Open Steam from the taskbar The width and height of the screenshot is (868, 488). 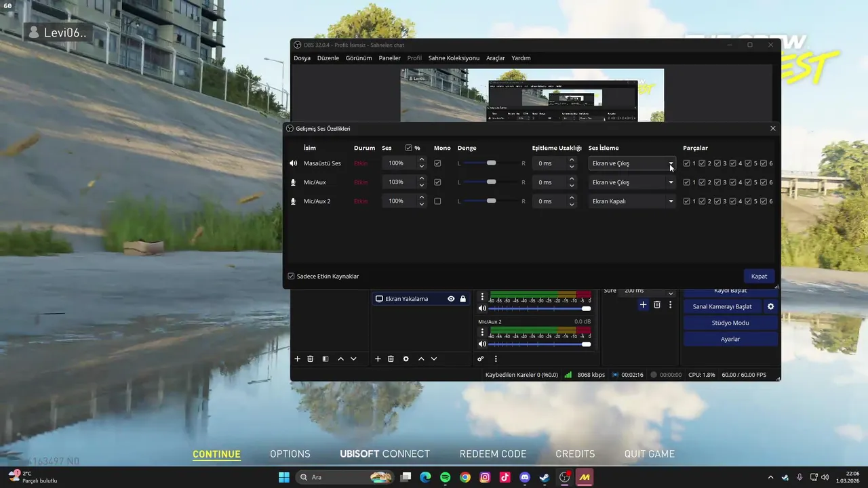point(545,477)
